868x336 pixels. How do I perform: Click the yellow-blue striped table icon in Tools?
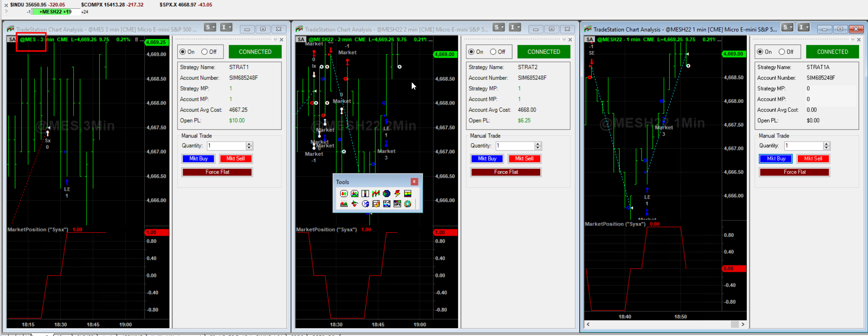[x=408, y=193]
